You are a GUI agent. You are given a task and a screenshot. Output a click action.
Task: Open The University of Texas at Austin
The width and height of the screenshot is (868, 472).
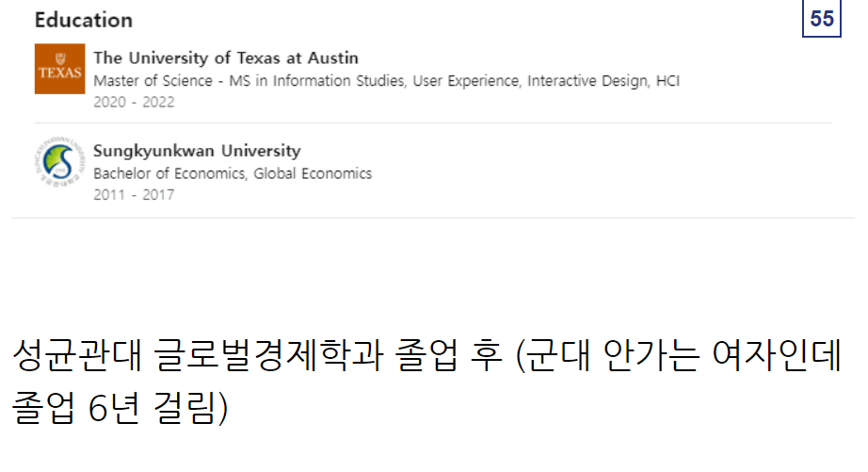[x=226, y=57]
